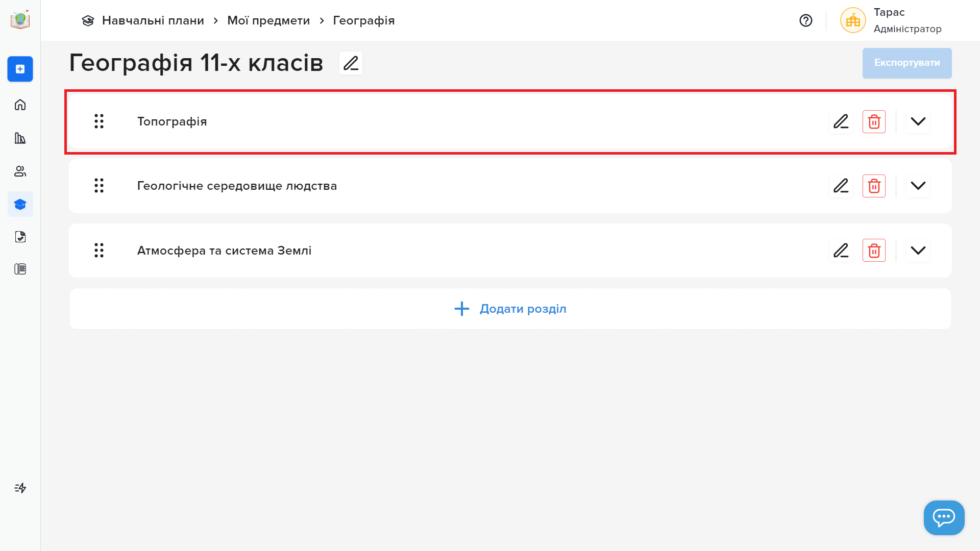The image size is (980, 551).
Task: Click the lightning quick actions sidebar icon
Action: [x=20, y=488]
